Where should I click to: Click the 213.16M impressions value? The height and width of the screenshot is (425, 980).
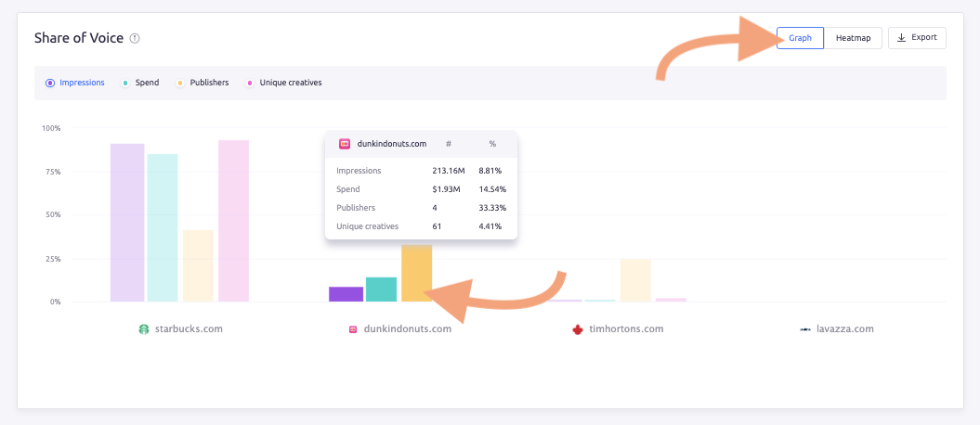tap(448, 171)
